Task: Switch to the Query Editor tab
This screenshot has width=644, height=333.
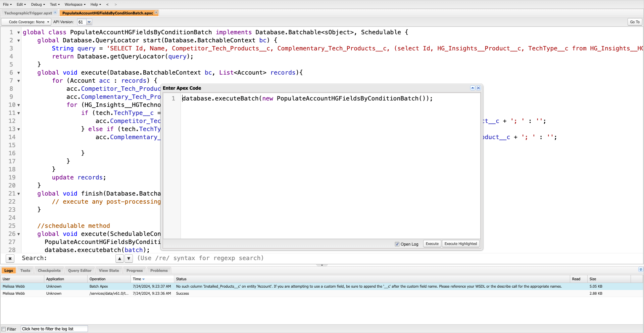Action: click(x=80, y=270)
